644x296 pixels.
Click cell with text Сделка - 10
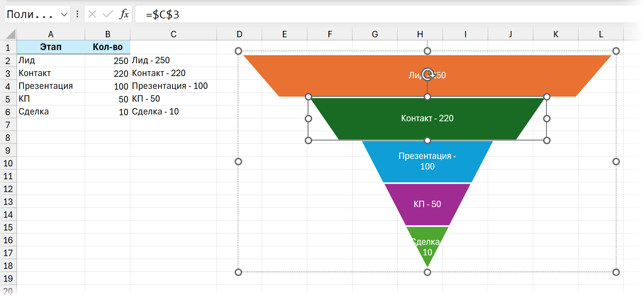(173, 111)
